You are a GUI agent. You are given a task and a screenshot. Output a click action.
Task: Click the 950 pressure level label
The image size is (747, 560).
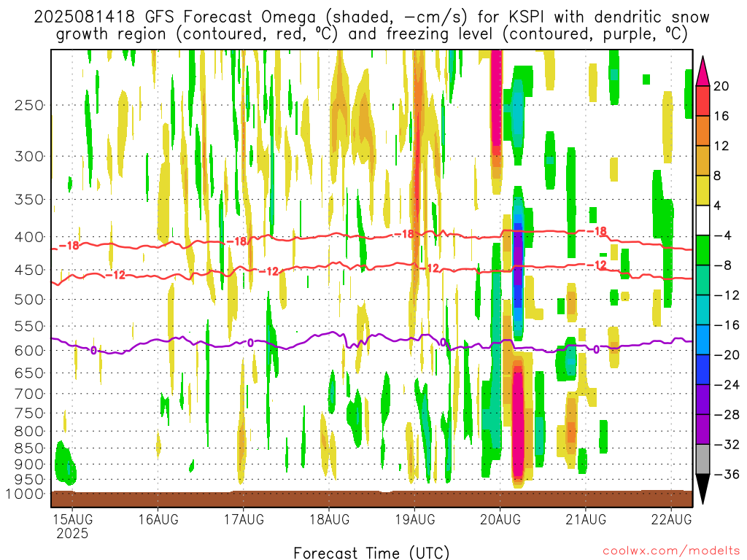29,480
